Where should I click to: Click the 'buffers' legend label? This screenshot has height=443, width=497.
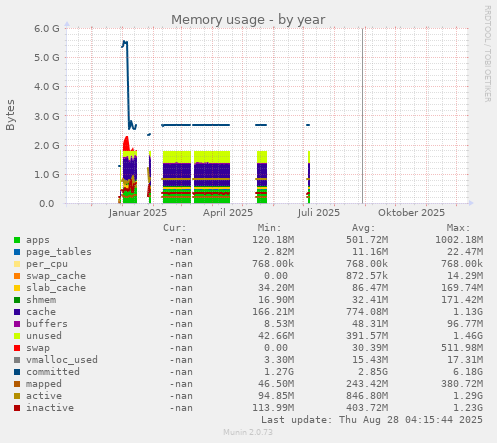[x=47, y=324]
